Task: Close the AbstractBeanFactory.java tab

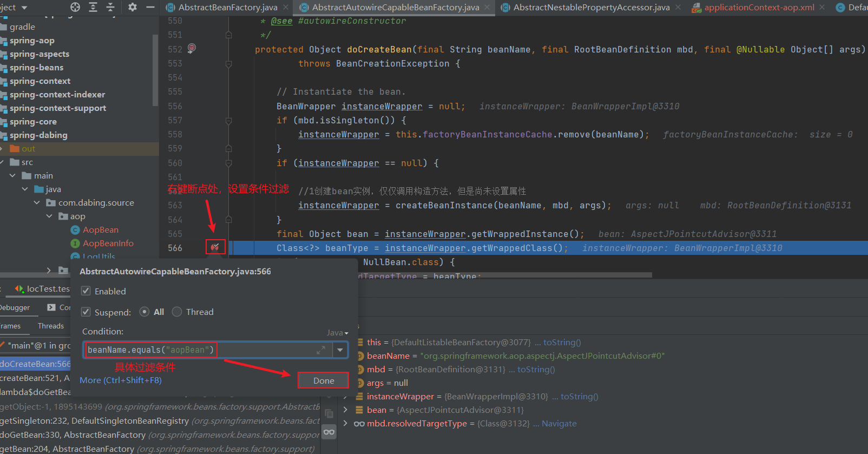Action: tap(286, 7)
